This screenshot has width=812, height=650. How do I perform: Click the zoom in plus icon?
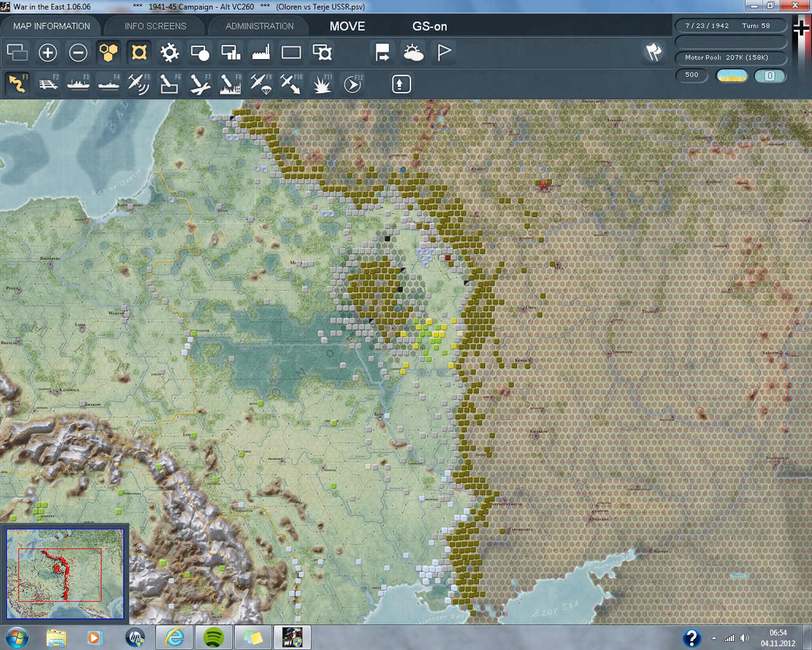pyautogui.click(x=48, y=53)
